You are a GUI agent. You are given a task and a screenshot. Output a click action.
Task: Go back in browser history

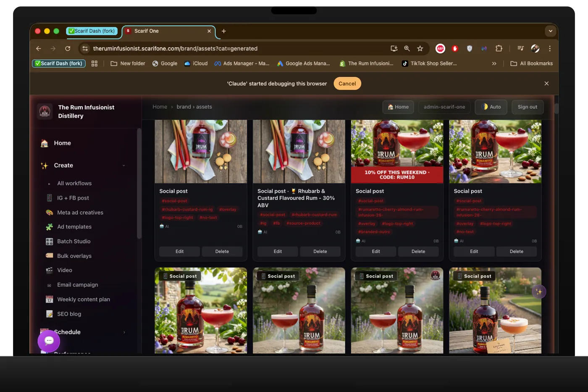coord(39,49)
